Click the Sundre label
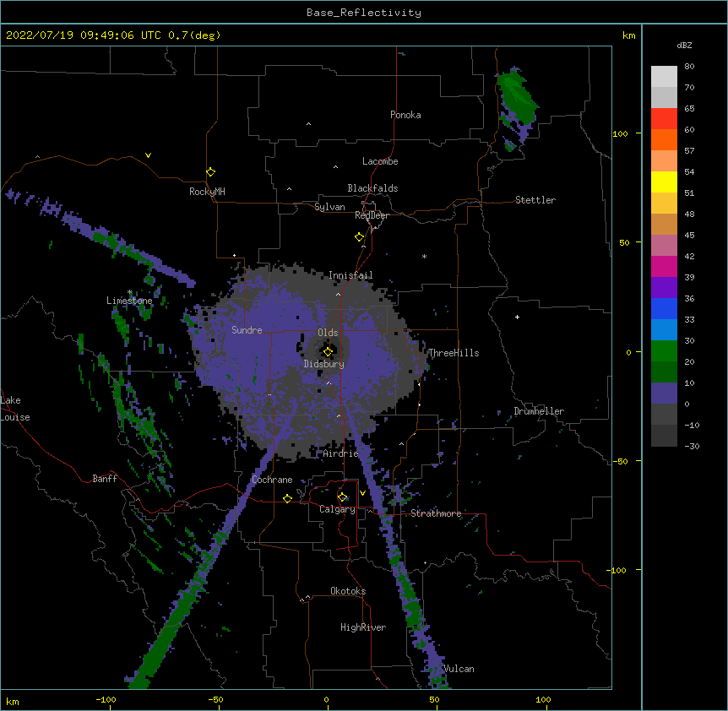This screenshot has height=711, width=728. tap(247, 330)
